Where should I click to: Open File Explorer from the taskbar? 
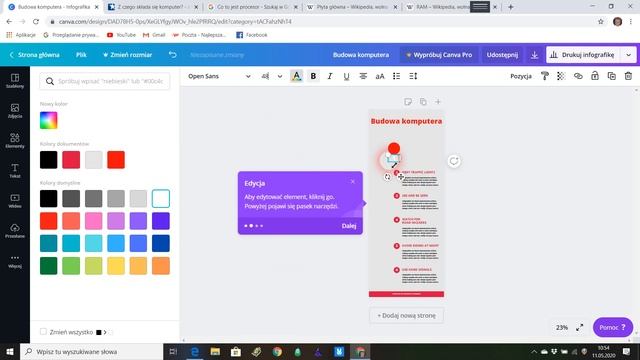coord(215,351)
